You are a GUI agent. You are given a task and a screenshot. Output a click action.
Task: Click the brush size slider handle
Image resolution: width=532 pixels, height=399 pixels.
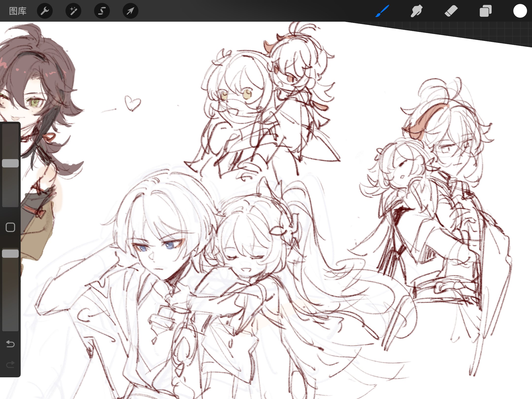coord(10,163)
